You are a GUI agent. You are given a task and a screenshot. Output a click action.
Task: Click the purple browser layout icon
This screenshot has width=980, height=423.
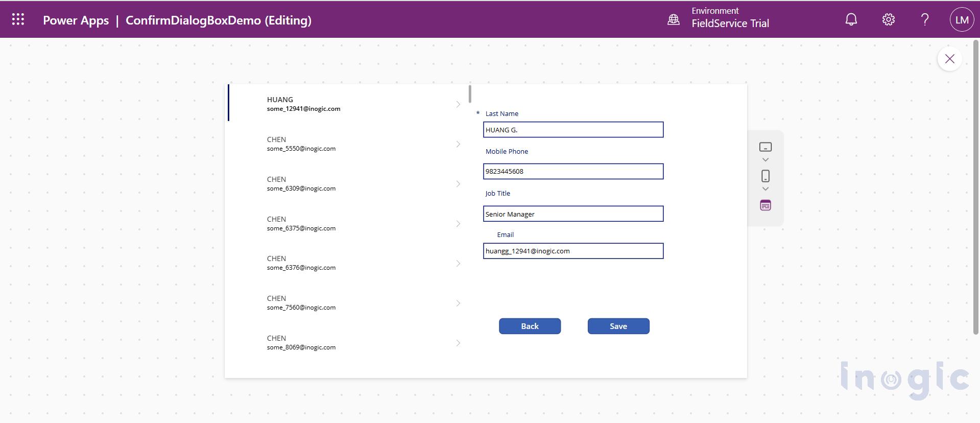pyautogui.click(x=765, y=205)
